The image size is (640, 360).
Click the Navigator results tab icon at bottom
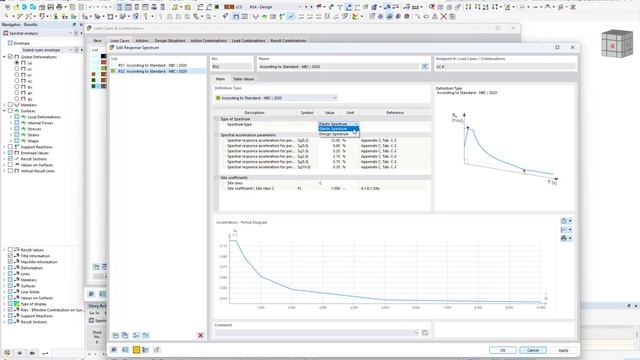click(45, 353)
